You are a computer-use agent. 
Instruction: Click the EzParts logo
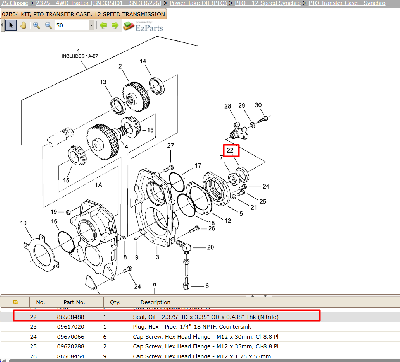[143, 26]
